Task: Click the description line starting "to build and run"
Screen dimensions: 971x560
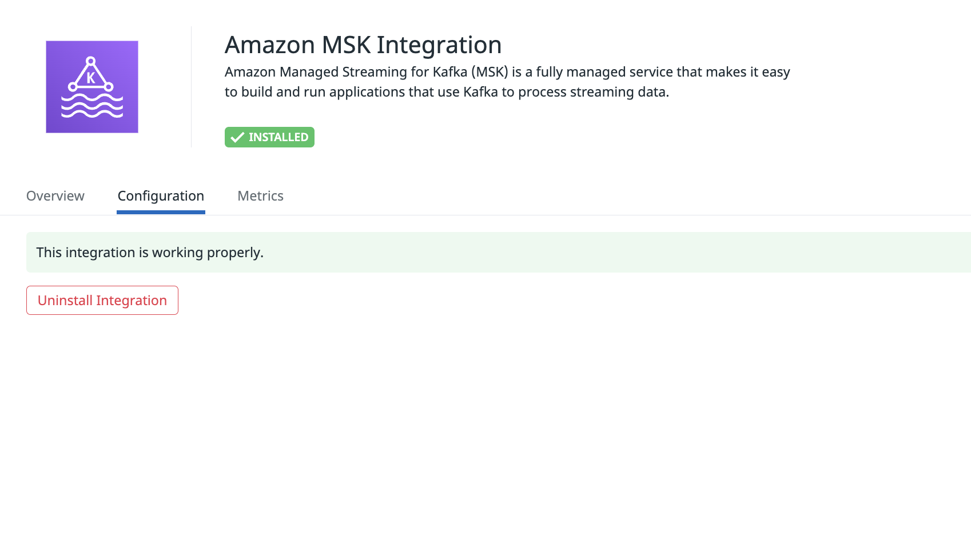Action: 446,92
